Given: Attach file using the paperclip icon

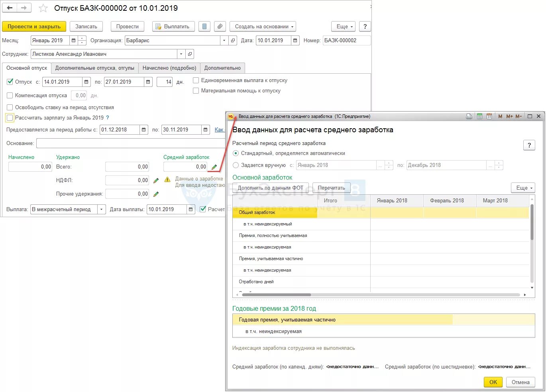Looking at the screenshot, I should pyautogui.click(x=220, y=27).
